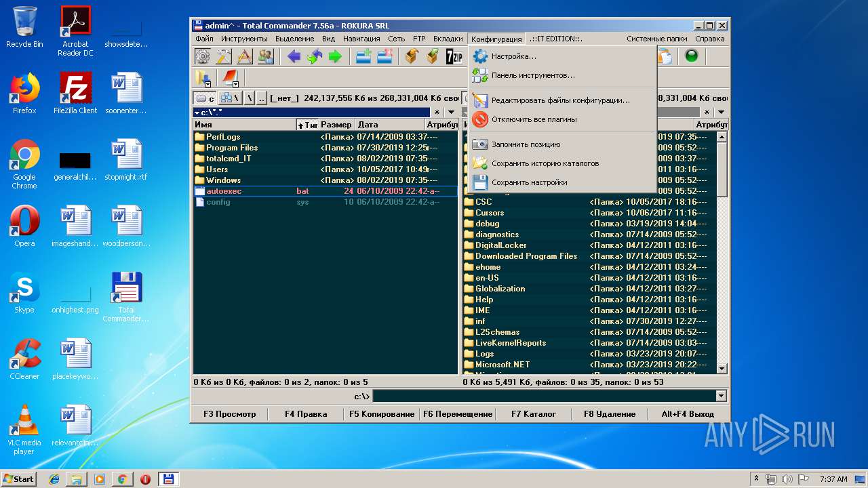Click the left panel asterisk favorites button
The height and width of the screenshot is (488, 868).
[x=437, y=113]
